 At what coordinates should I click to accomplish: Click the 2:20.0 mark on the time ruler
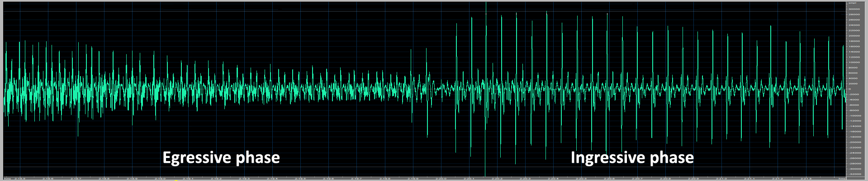pos(441,178)
